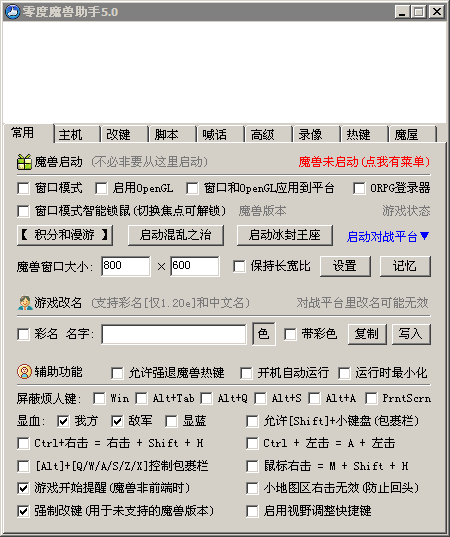Screen dimensions: 450x537
Task: Tick the PrntScrn block checkbox
Action: [x=371, y=398]
